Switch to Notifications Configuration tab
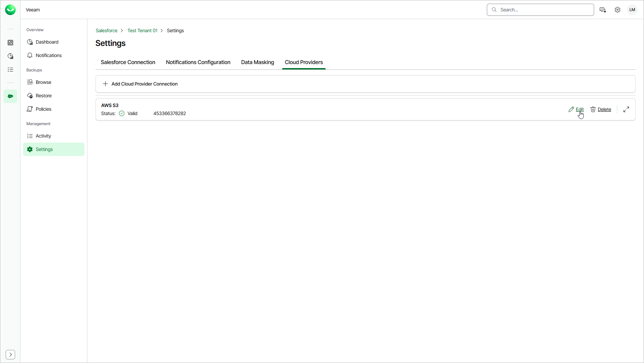This screenshot has height=363, width=644. [198, 62]
